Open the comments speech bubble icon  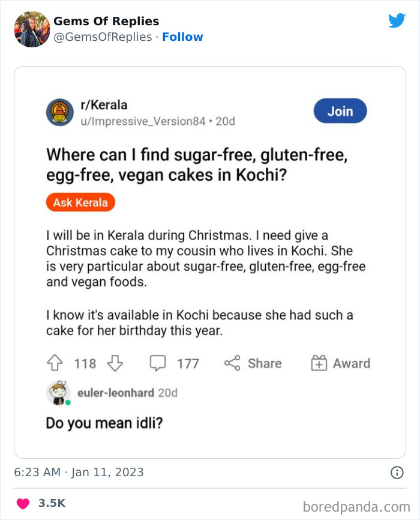point(158,363)
